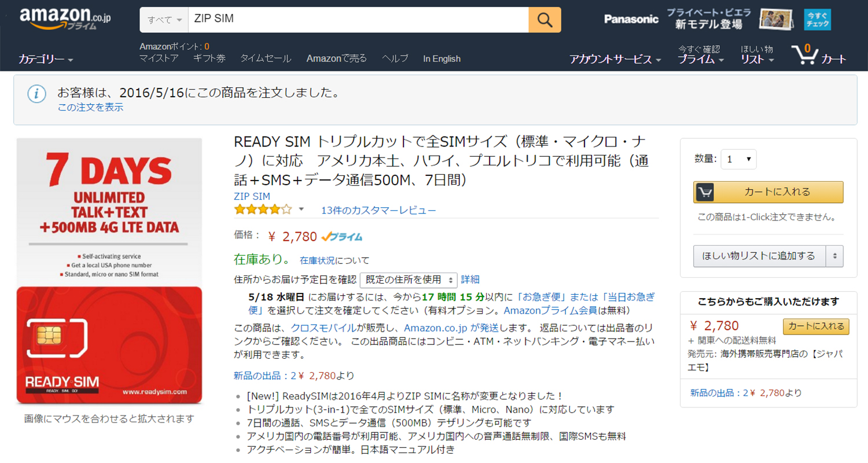Click 詳細 link next to address dropdown
Screen dimensions: 868x463
tap(470, 280)
